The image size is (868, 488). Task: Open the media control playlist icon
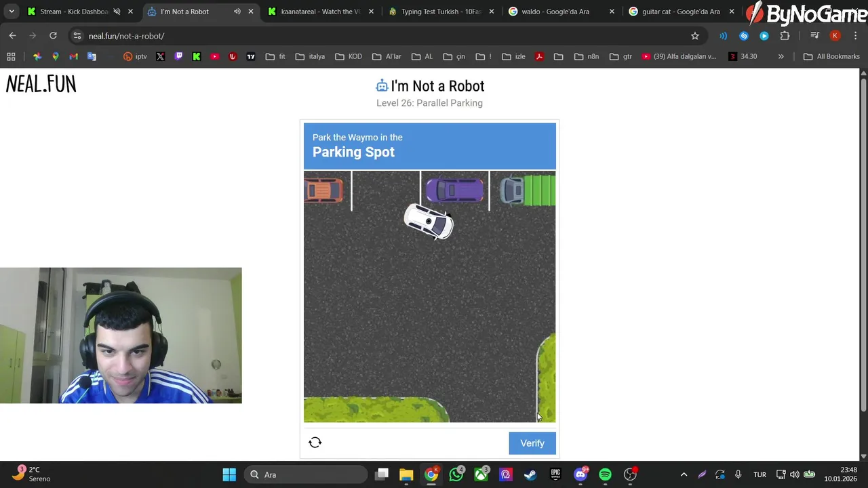point(815,36)
